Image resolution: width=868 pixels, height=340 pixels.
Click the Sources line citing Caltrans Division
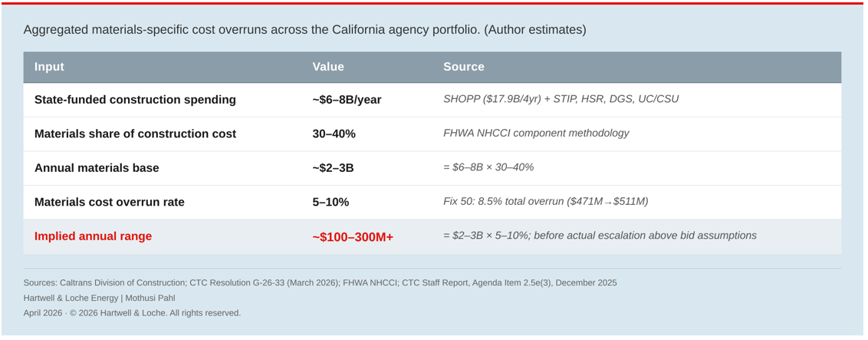click(320, 282)
